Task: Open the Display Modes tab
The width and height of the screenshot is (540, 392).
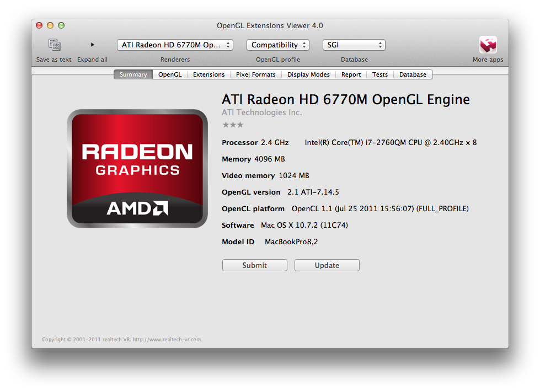Action: (x=308, y=74)
